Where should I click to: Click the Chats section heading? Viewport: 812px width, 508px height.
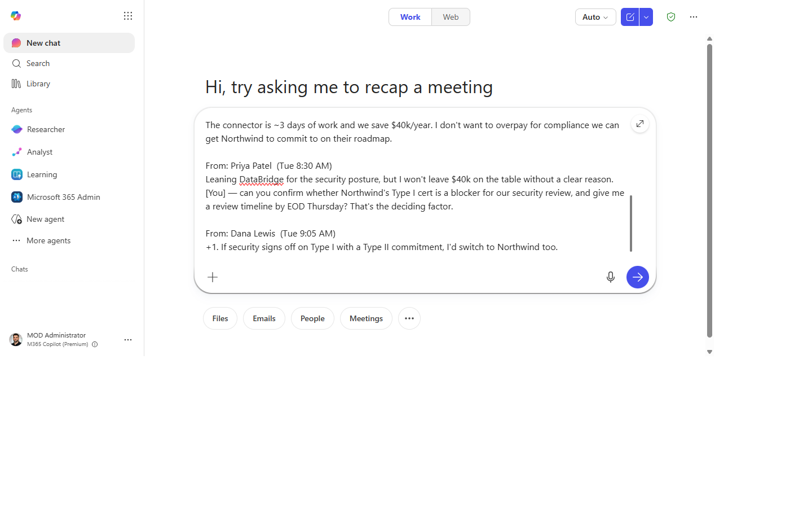20,269
